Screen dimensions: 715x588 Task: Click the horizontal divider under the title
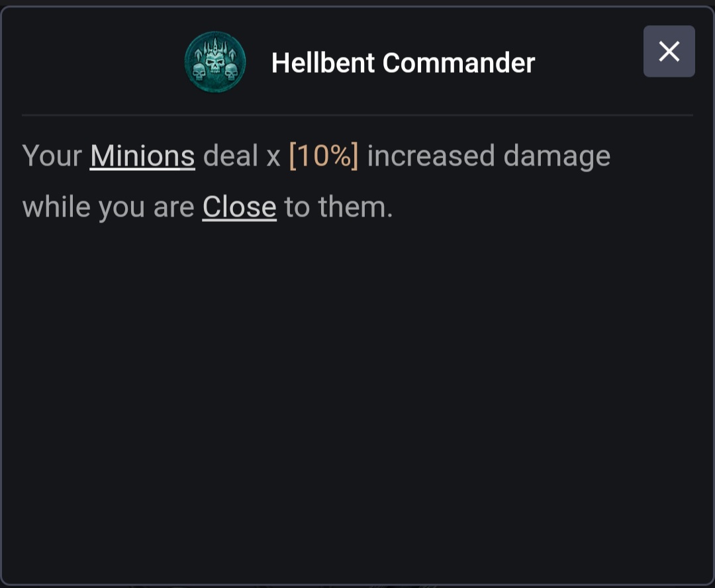[x=358, y=115]
